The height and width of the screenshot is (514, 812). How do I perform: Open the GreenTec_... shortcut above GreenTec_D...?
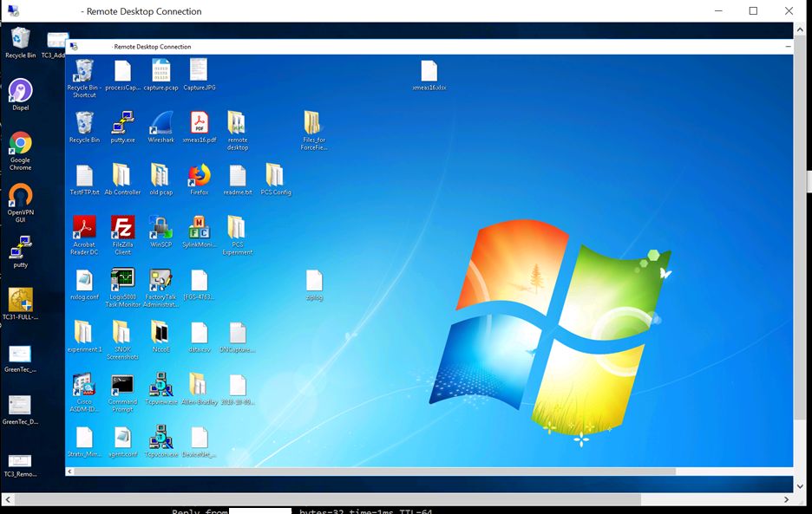(20, 359)
